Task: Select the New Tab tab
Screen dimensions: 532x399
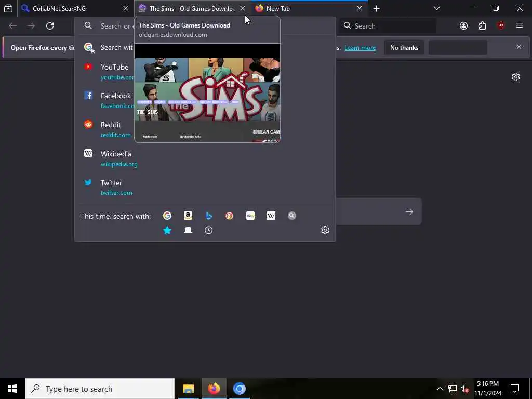Action: 309,8
